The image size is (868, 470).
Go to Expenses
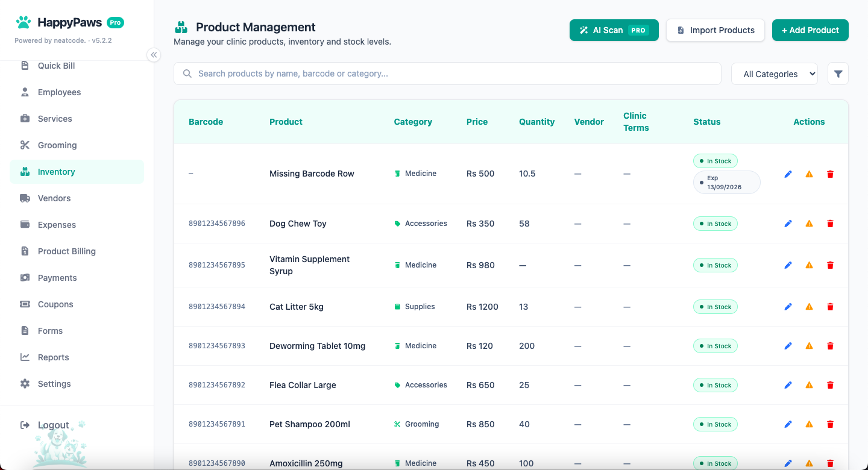pyautogui.click(x=77, y=225)
